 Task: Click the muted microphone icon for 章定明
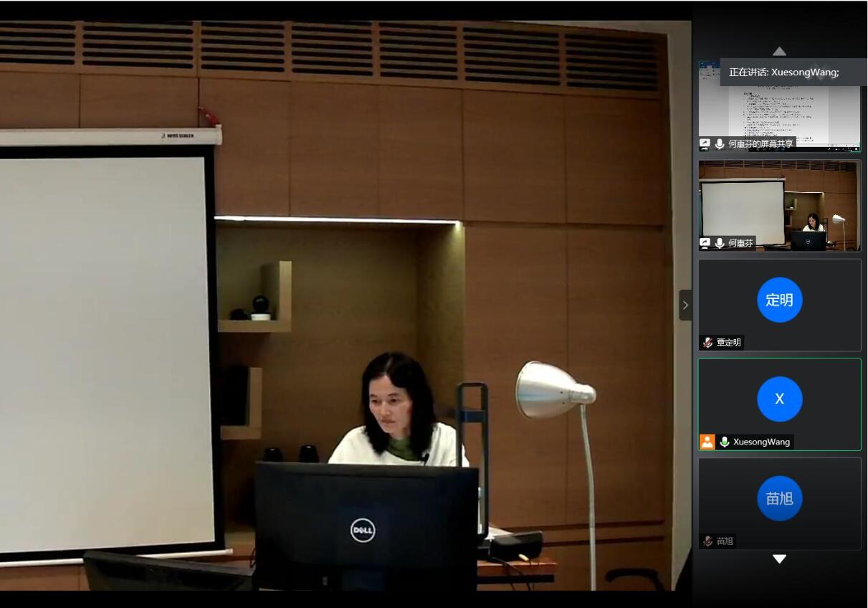[708, 343]
